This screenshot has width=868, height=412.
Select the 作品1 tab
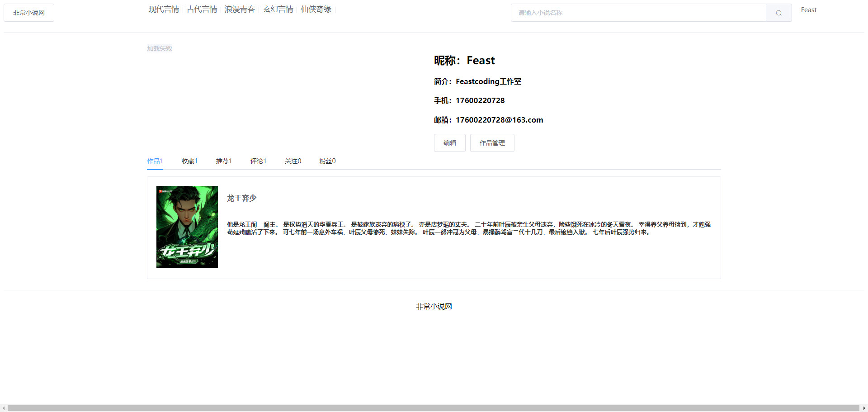[x=155, y=161]
